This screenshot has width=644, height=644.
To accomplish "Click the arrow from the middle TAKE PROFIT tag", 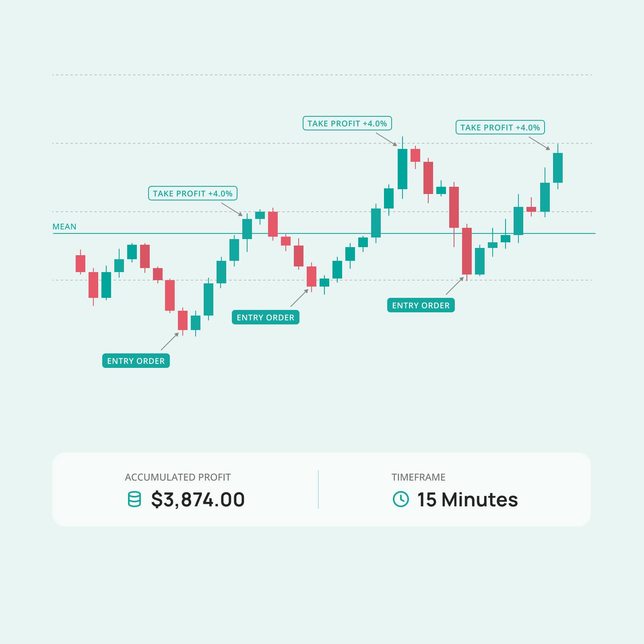I will [386, 139].
